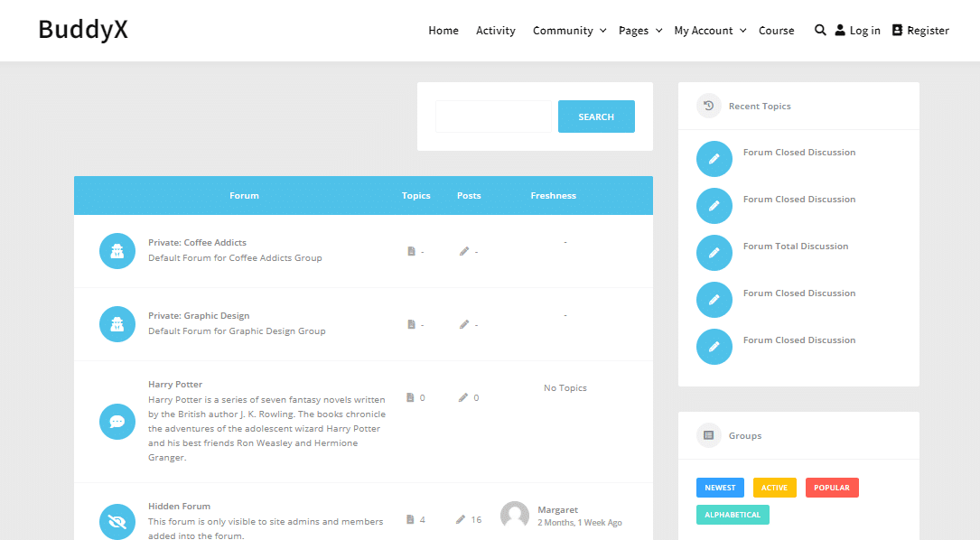
Task: Open the Community menu item
Action: pos(563,31)
